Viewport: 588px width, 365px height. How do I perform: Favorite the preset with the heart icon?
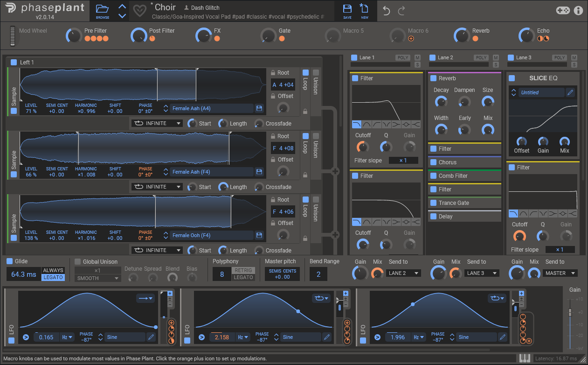coord(139,10)
